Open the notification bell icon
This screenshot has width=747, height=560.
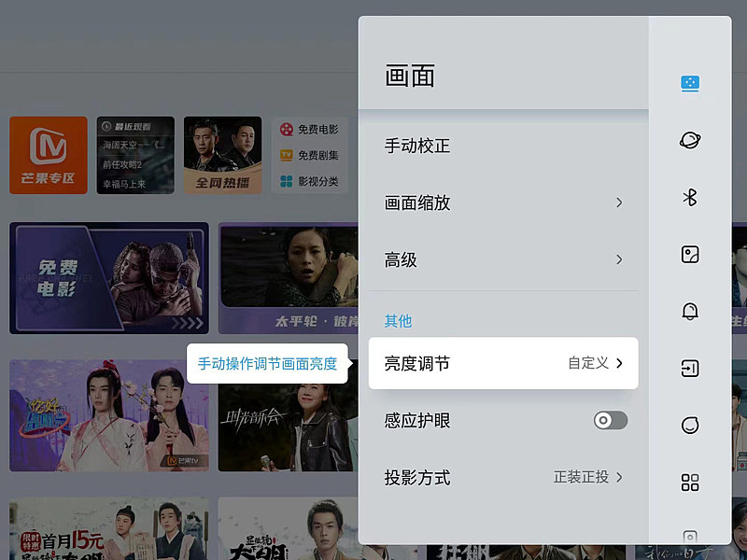coord(690,312)
